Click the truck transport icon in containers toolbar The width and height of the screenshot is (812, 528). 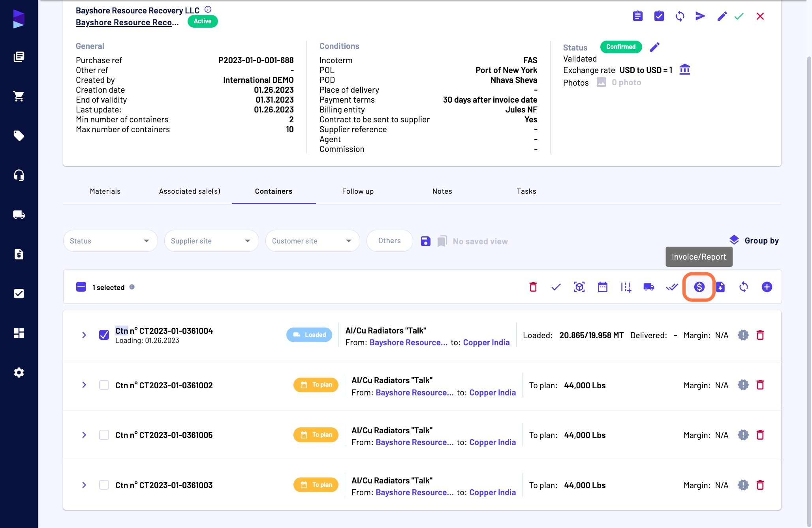pos(648,287)
